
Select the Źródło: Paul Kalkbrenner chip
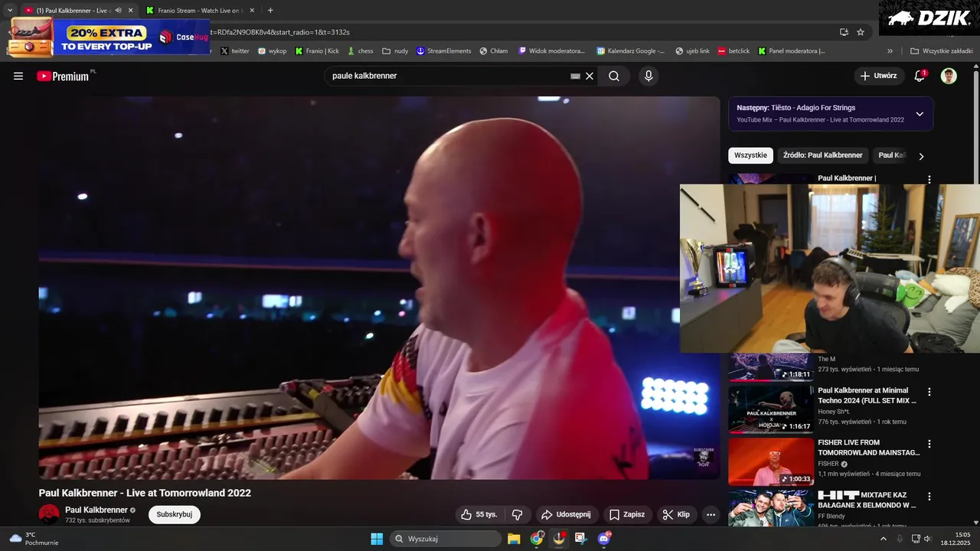pos(822,155)
